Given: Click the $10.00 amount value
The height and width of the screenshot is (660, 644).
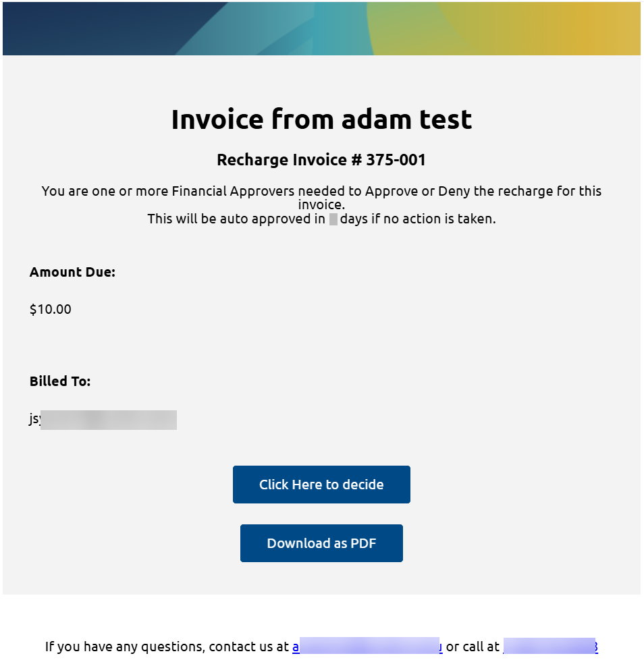Looking at the screenshot, I should pyautogui.click(x=50, y=309).
